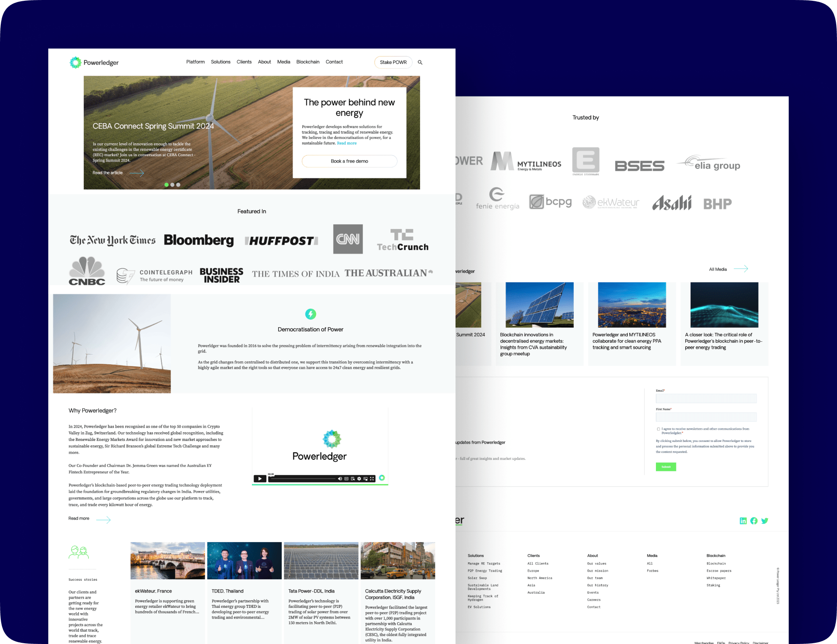
Task: Open footer link P2P Energy Trading
Action: click(485, 571)
